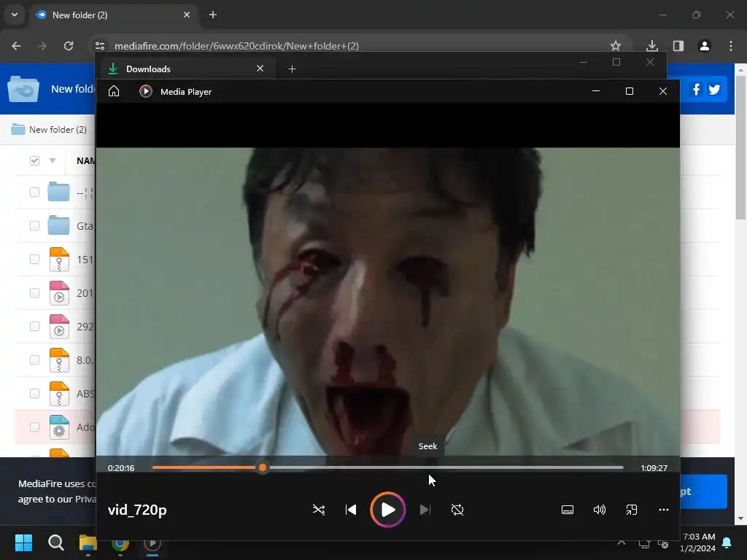747x560 pixels.
Task: Click the seek bar handle
Action: (263, 467)
